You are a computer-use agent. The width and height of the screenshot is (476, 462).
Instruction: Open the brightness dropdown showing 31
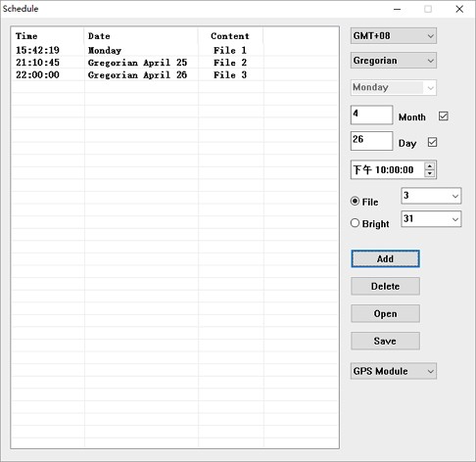tap(431, 218)
